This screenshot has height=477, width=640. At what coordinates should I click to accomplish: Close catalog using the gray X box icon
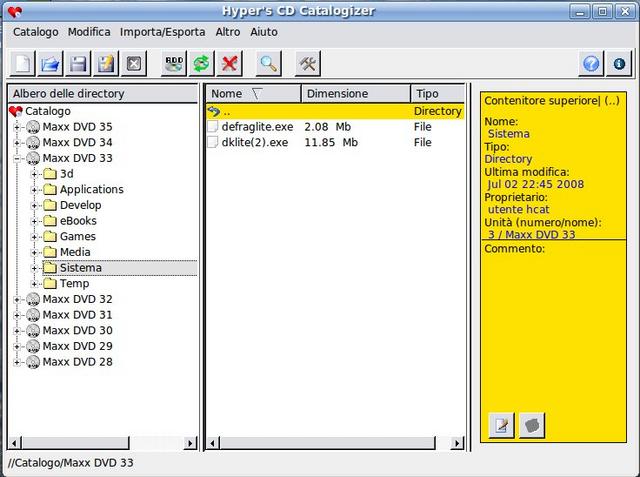click(x=133, y=64)
